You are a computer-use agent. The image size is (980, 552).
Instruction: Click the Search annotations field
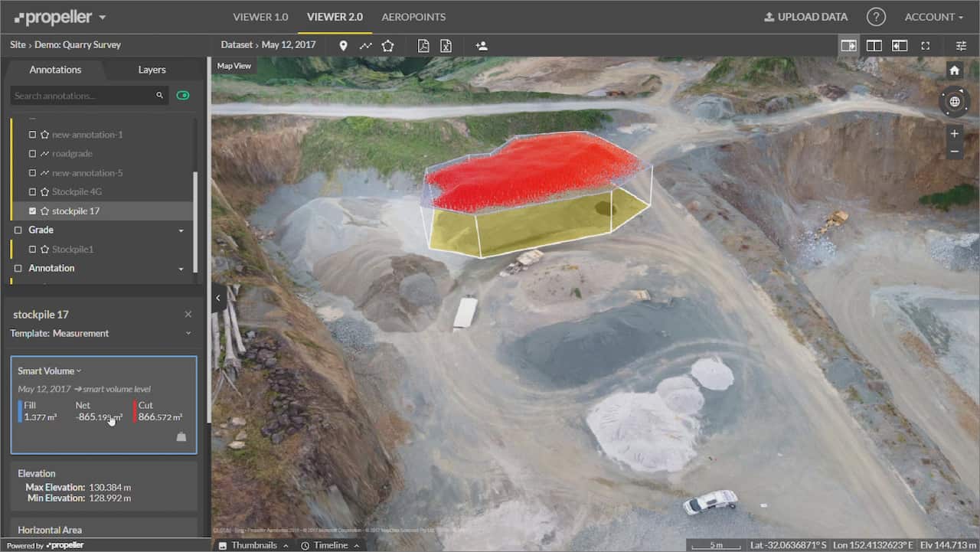click(83, 96)
